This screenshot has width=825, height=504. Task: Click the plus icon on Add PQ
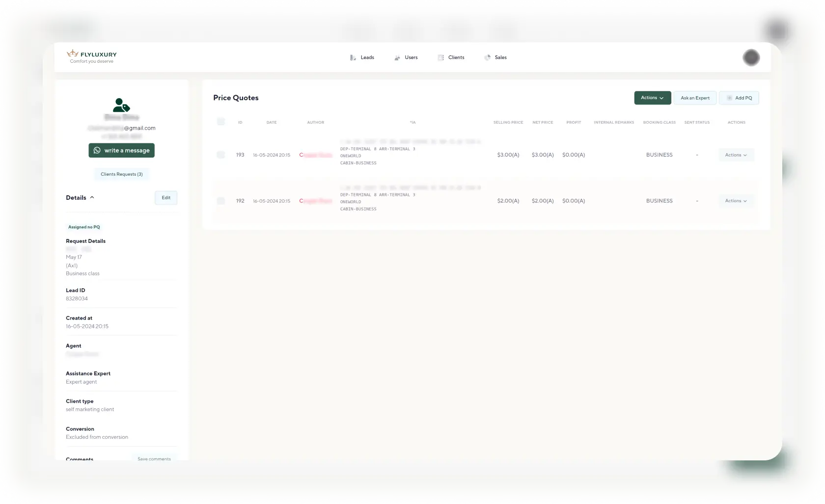click(729, 98)
